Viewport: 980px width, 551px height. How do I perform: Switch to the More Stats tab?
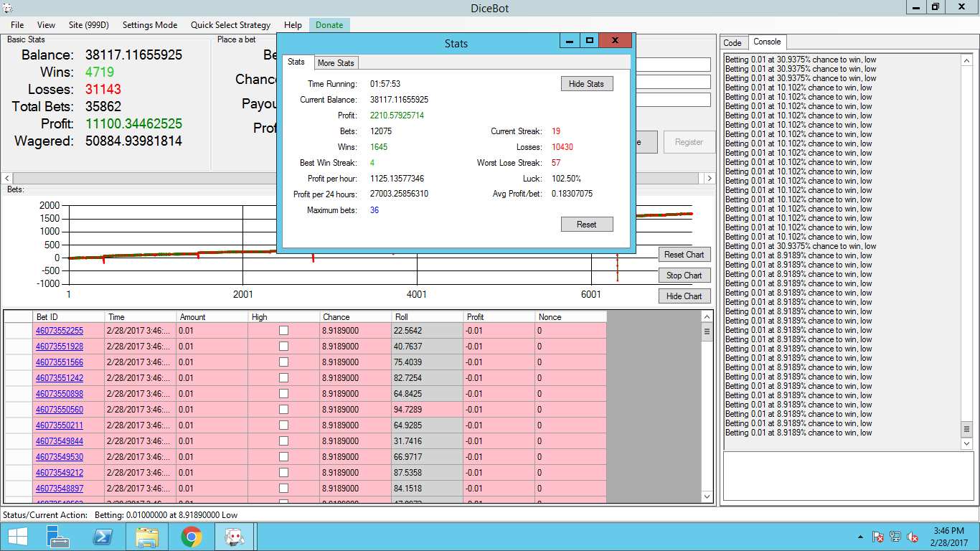coord(336,63)
